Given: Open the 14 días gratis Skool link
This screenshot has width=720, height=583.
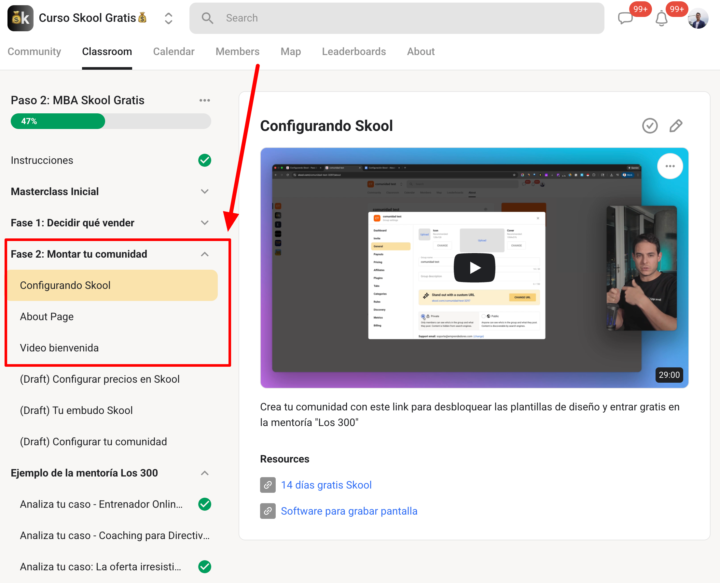Looking at the screenshot, I should click(x=326, y=485).
